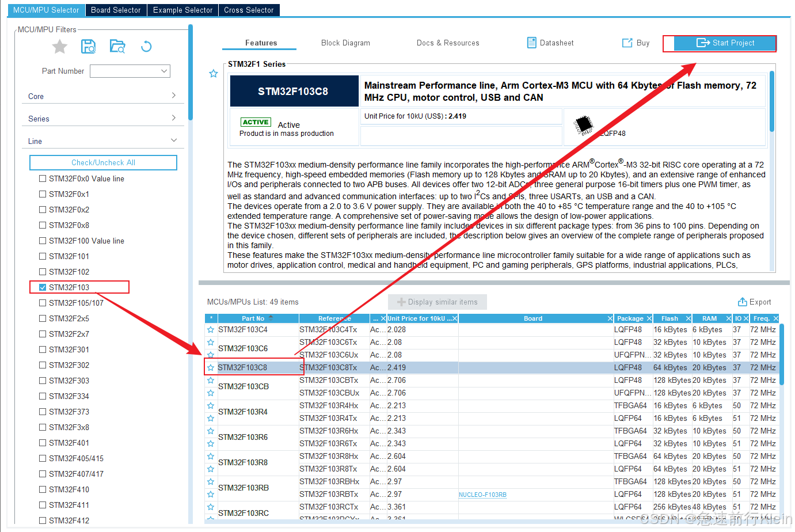Favorite the STM32F103RBHx row star
This screenshot has height=532, width=795.
211,482
